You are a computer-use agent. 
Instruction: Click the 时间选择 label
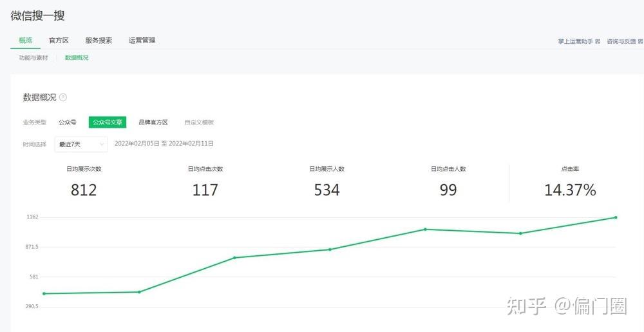[x=35, y=144]
